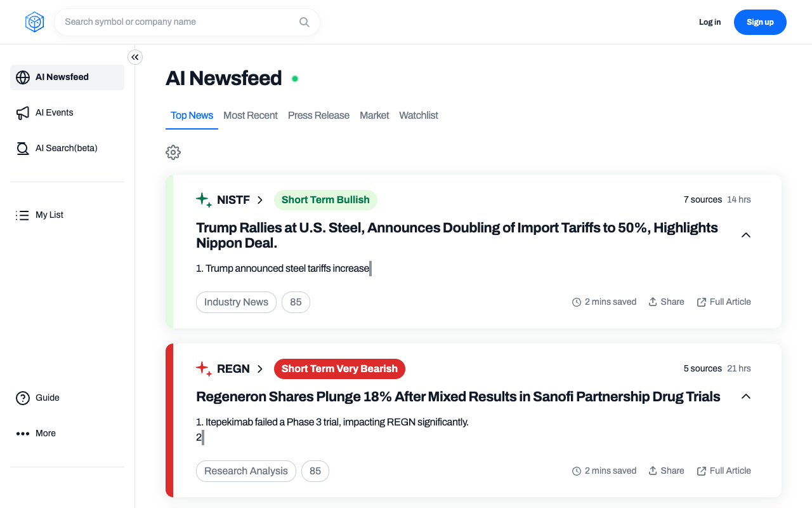This screenshot has height=508, width=812.
Task: Click the "14 hrs" timestamp
Action: 739,200
